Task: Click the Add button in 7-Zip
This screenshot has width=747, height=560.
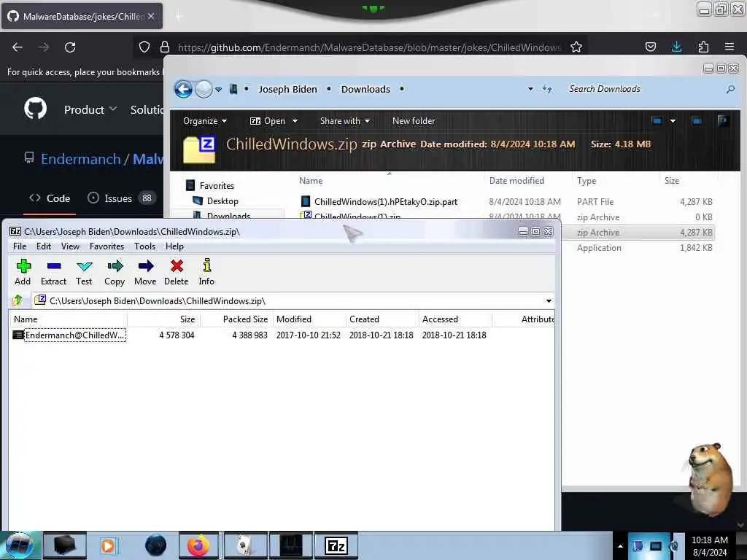Action: pyautogui.click(x=23, y=272)
